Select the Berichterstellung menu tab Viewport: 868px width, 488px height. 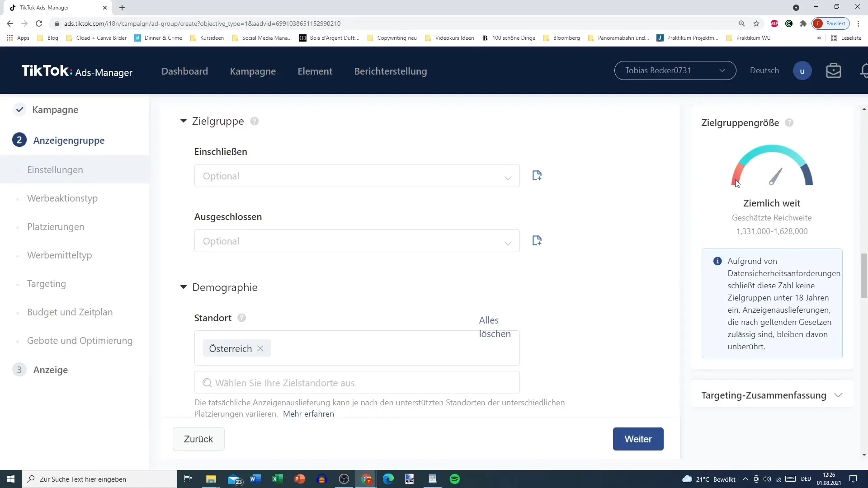point(391,71)
